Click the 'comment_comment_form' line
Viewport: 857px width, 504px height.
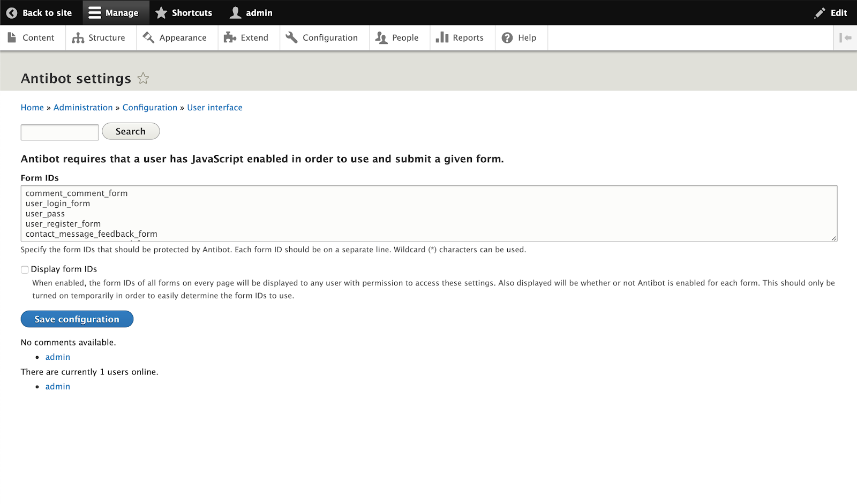coord(77,193)
